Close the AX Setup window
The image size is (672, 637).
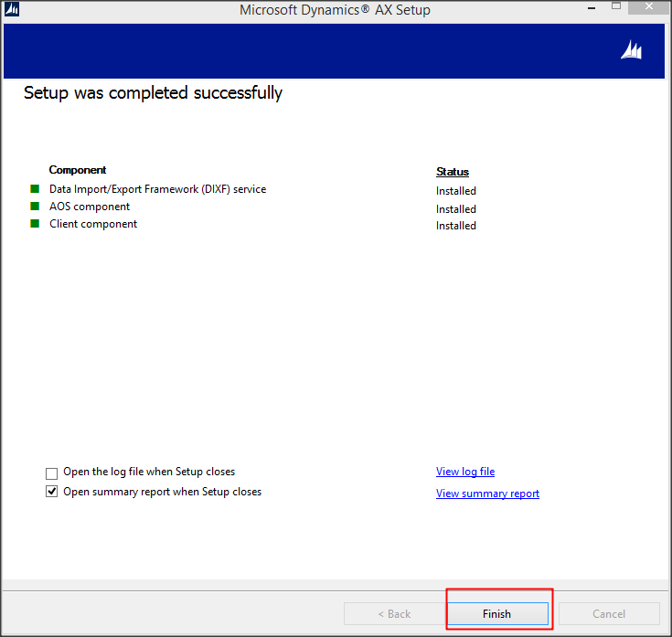click(x=649, y=7)
